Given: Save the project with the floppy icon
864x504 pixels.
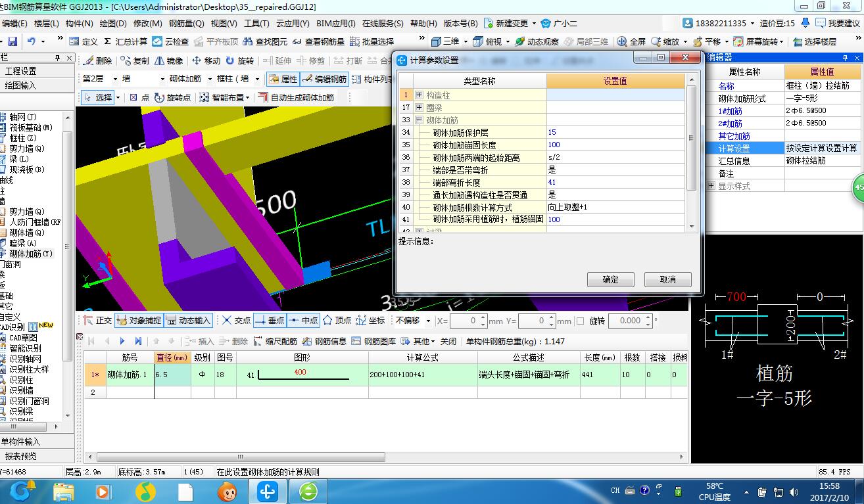Looking at the screenshot, I should pos(12,41).
